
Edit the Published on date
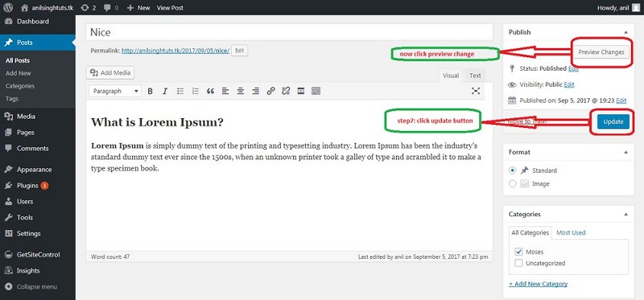(x=621, y=101)
